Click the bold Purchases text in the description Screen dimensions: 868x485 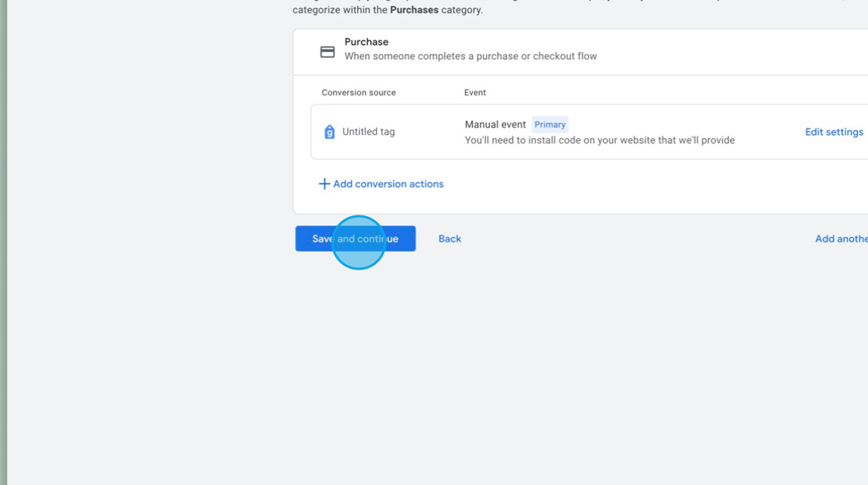coord(415,9)
